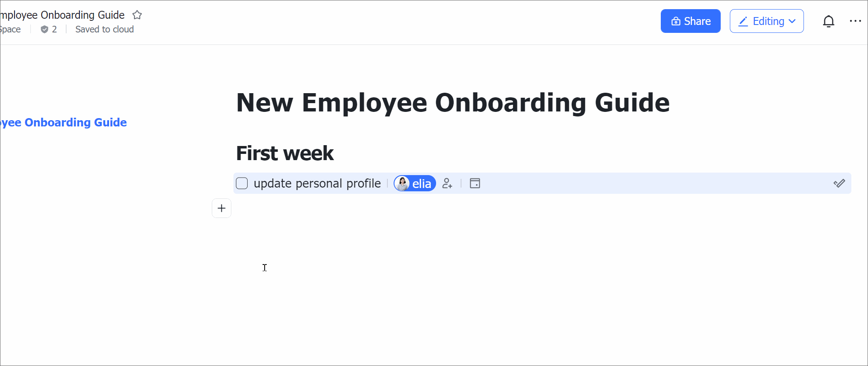The height and width of the screenshot is (366, 868).
Task: Open the notifications bell
Action: [828, 21]
